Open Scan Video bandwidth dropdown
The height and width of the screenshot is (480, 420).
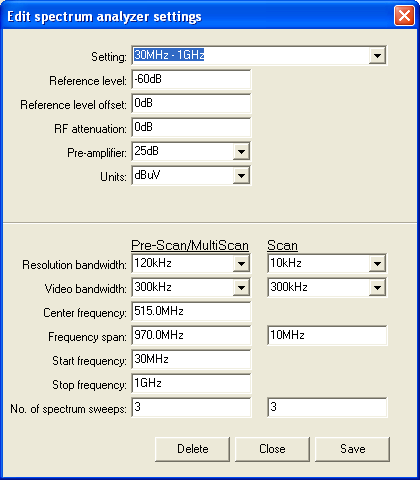pos(377,287)
